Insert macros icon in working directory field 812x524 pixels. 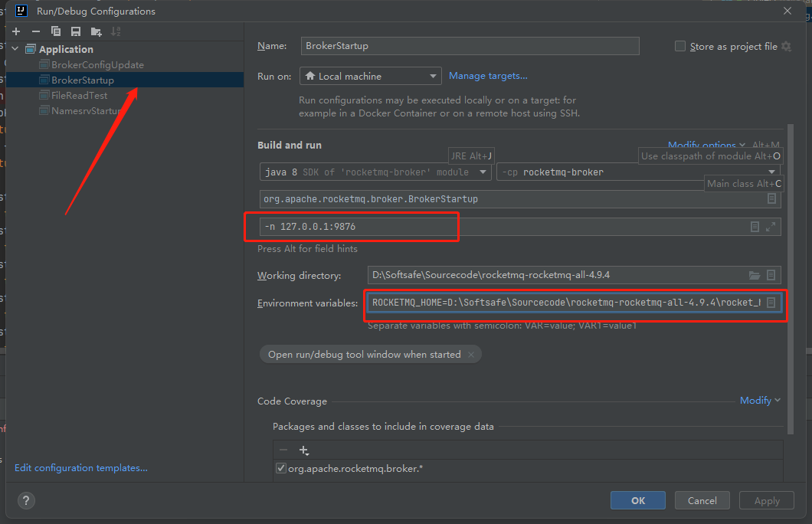coord(771,275)
